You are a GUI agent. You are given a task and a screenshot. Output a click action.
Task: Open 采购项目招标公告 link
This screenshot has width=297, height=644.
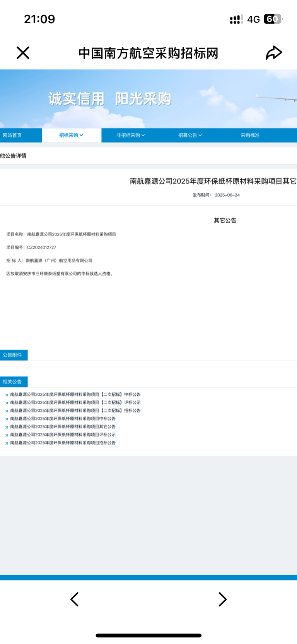63,443
